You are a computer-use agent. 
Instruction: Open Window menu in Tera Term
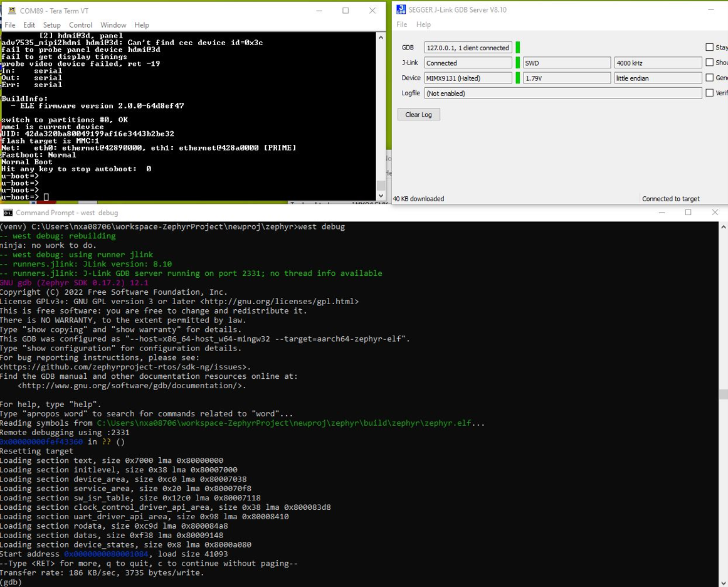(113, 25)
